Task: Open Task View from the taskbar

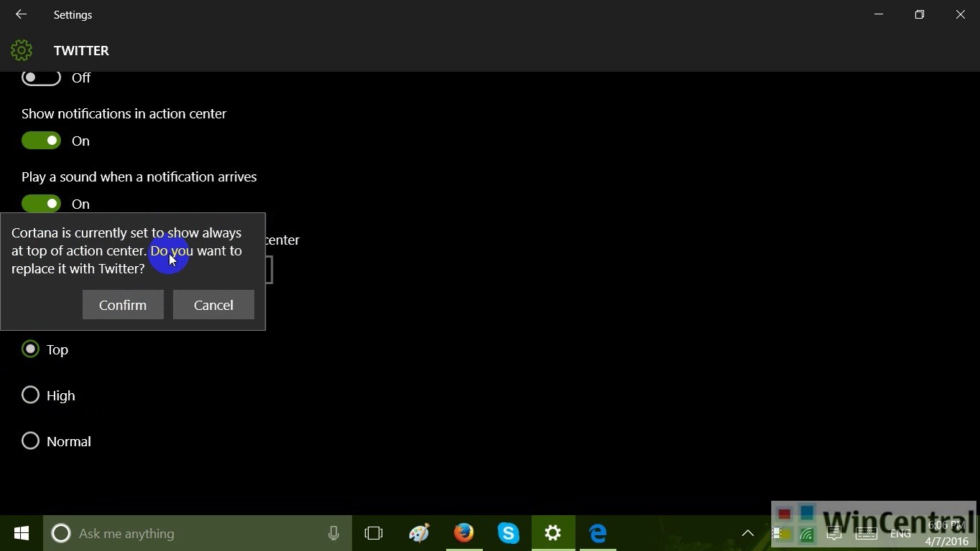Action: [x=374, y=533]
